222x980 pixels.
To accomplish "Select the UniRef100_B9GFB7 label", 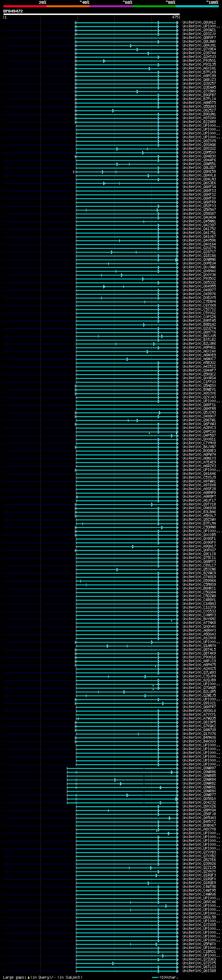I will [x=199, y=95].
